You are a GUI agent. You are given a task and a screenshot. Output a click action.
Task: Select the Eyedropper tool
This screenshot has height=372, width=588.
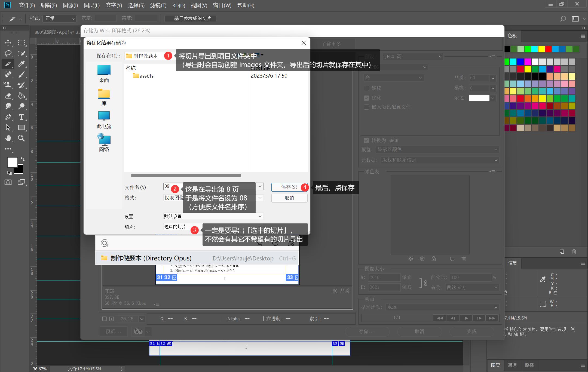pos(21,64)
